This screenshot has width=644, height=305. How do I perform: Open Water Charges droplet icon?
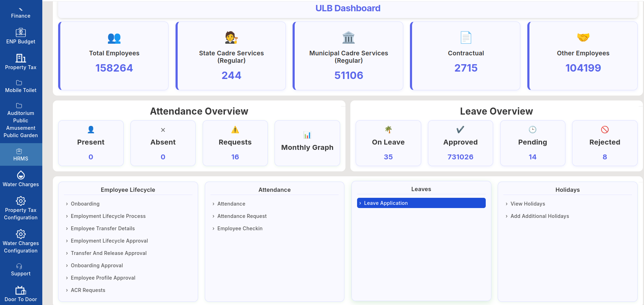21,175
